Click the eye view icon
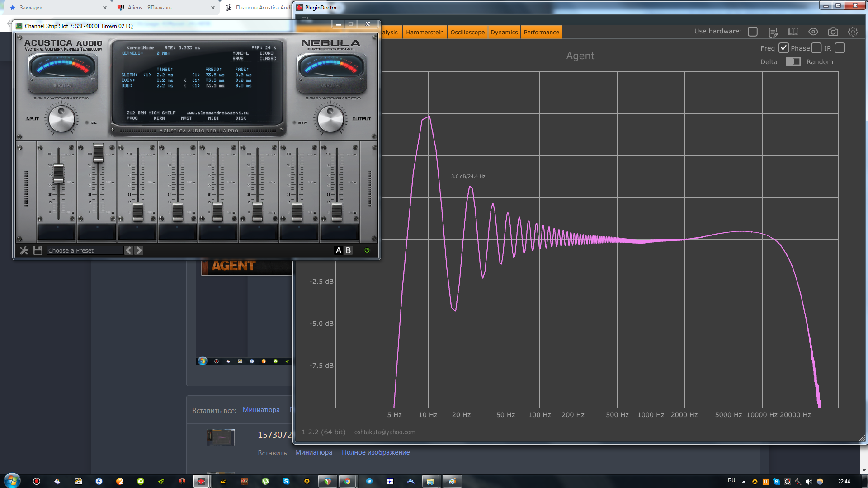The width and height of the screenshot is (868, 488). 813,32
